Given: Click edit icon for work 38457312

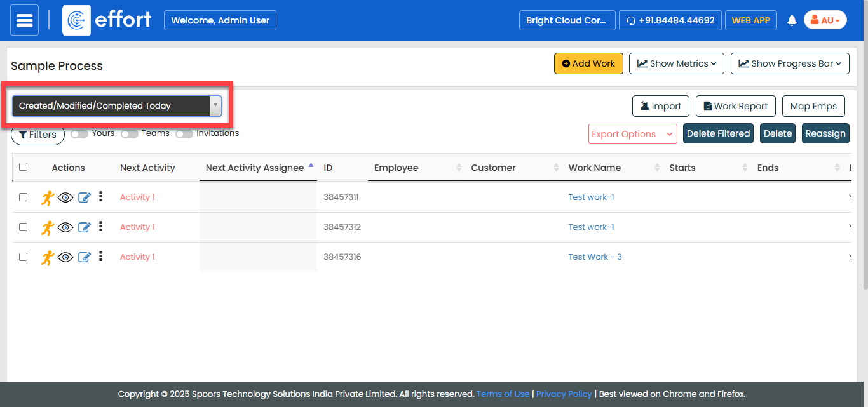Looking at the screenshot, I should point(85,227).
